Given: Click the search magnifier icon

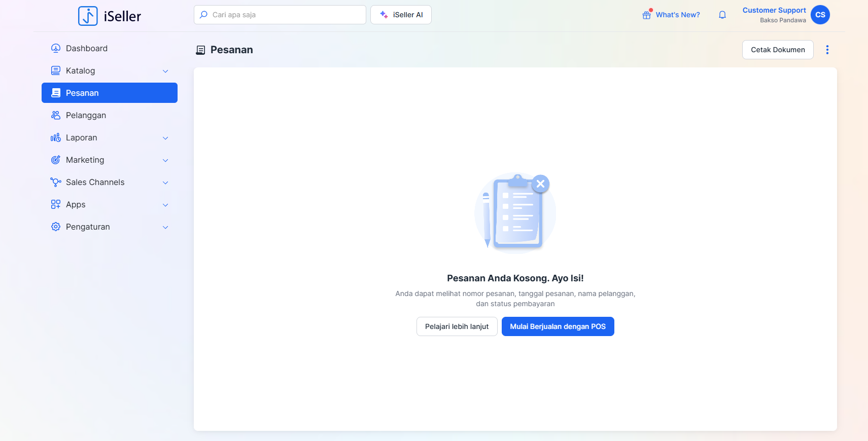Looking at the screenshot, I should click(x=203, y=15).
